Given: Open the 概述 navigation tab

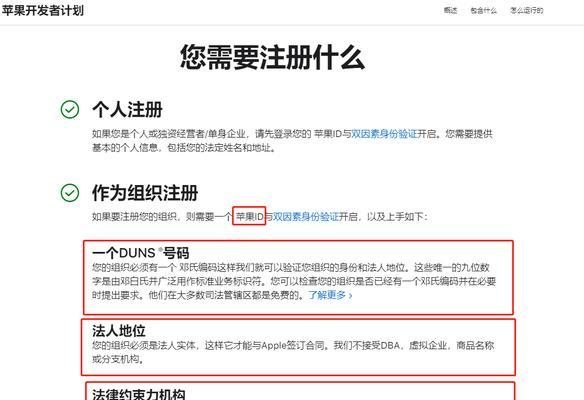Looking at the screenshot, I should point(450,10).
